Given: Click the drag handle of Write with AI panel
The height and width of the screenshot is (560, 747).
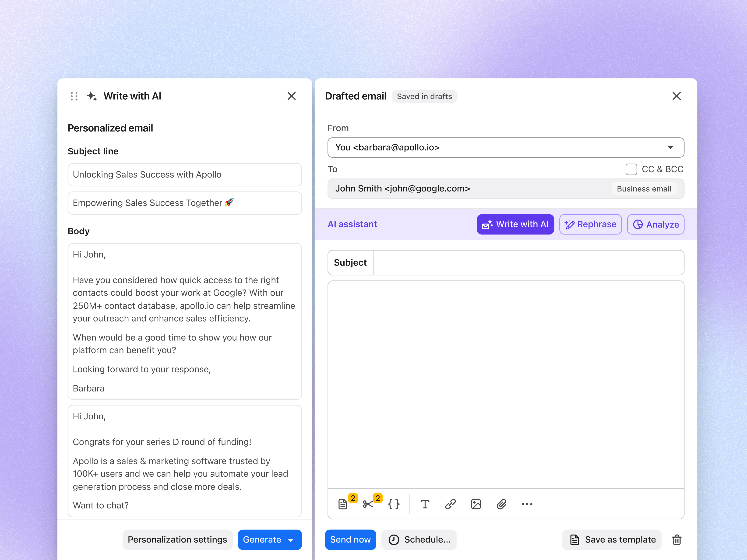Looking at the screenshot, I should click(74, 96).
